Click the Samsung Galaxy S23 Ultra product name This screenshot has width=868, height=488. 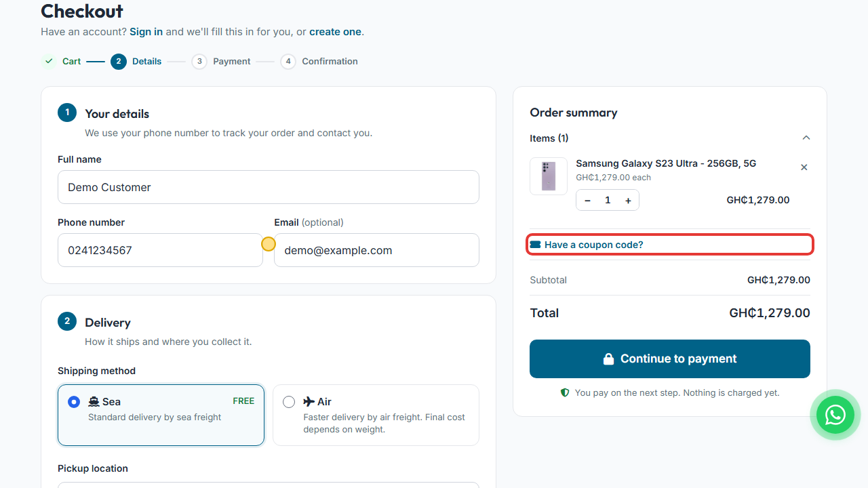pyautogui.click(x=666, y=163)
